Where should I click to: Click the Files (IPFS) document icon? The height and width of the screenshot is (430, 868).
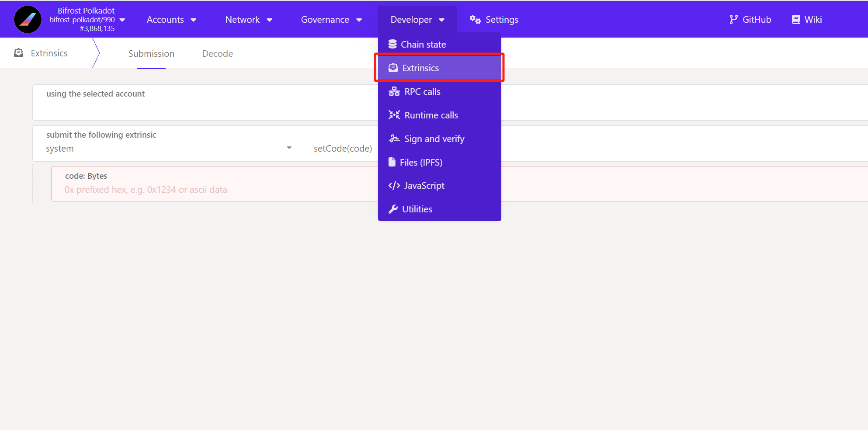tap(392, 163)
